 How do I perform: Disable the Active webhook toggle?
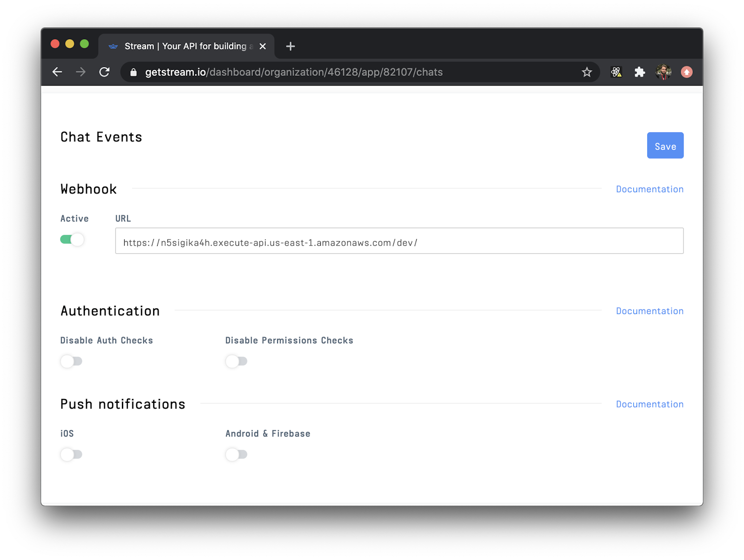coord(72,240)
